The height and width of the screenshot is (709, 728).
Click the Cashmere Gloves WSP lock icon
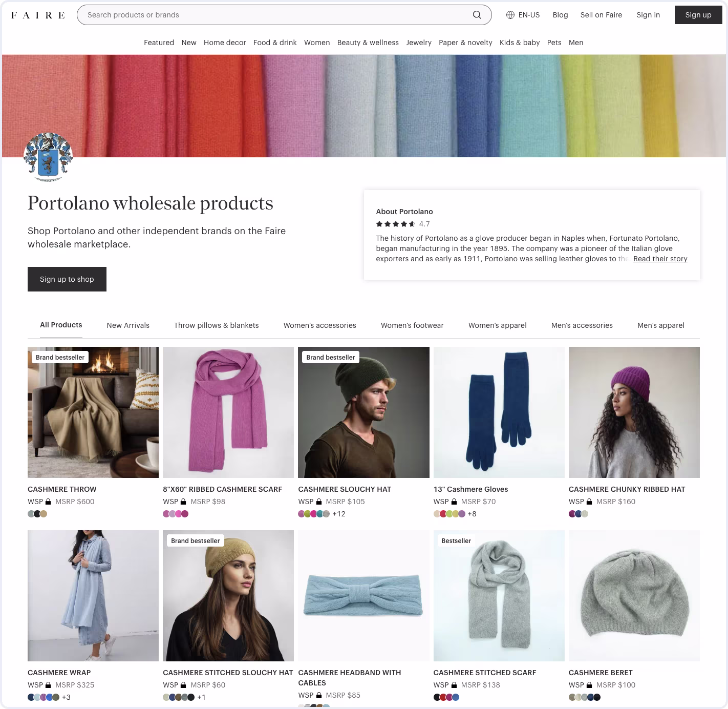point(454,502)
